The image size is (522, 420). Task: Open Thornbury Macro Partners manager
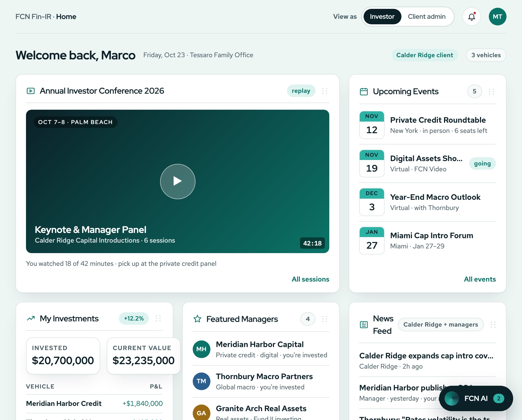(x=261, y=381)
